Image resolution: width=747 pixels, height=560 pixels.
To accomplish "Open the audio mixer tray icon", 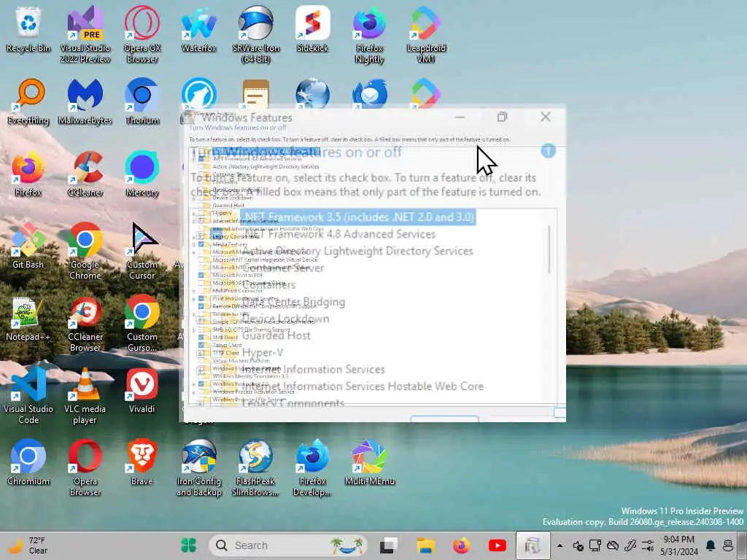I will [648, 545].
